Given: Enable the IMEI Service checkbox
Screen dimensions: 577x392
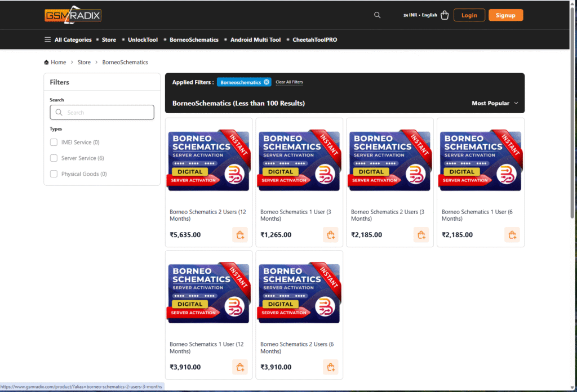Looking at the screenshot, I should point(54,142).
